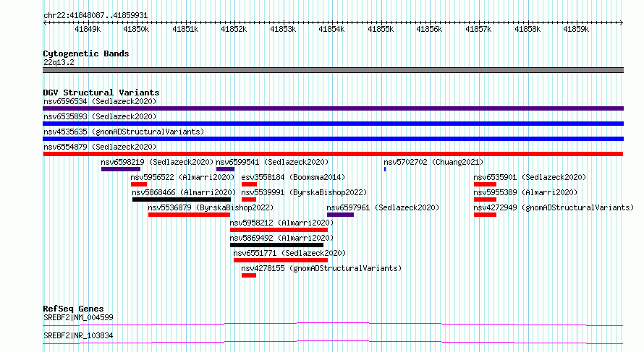Select the nsv5702702 (Chuang2021) label
644x352 pixels.
click(433, 162)
